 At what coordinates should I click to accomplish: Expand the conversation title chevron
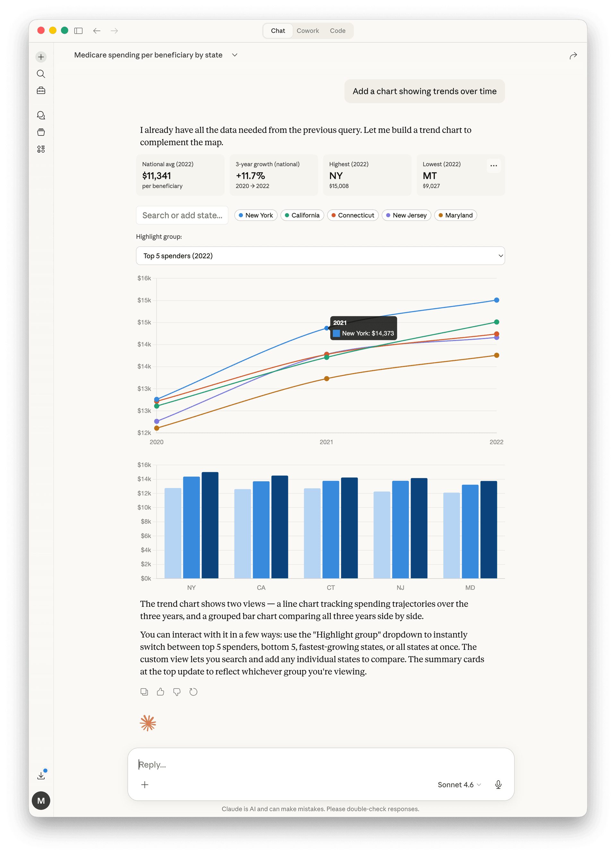coord(235,55)
